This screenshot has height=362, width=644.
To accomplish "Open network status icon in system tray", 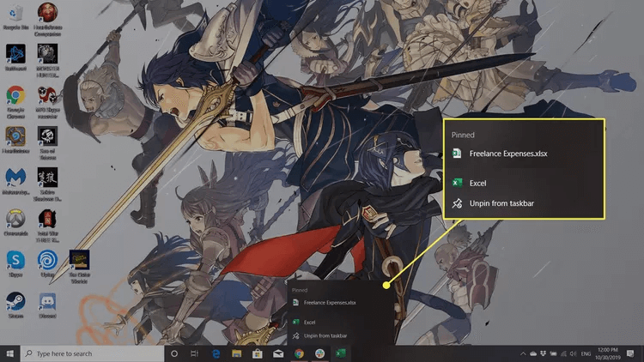I will [x=563, y=353].
